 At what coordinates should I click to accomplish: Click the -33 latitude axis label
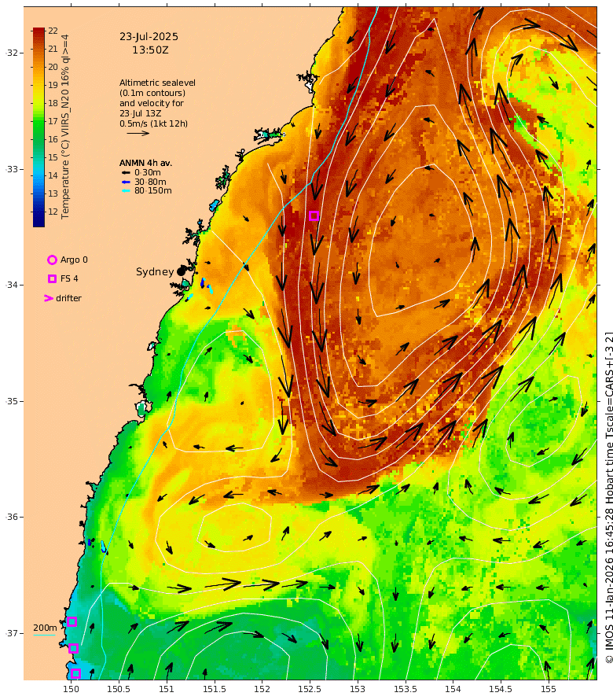click(x=12, y=169)
